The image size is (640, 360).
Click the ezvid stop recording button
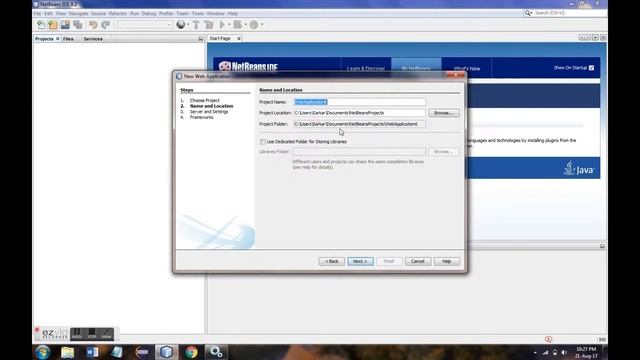pyautogui.click(x=91, y=334)
